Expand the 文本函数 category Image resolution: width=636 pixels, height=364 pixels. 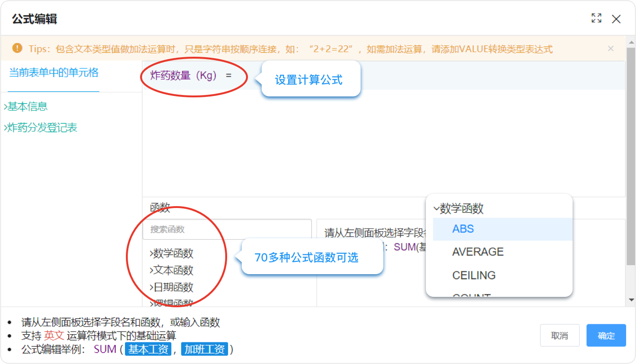pyautogui.click(x=172, y=271)
